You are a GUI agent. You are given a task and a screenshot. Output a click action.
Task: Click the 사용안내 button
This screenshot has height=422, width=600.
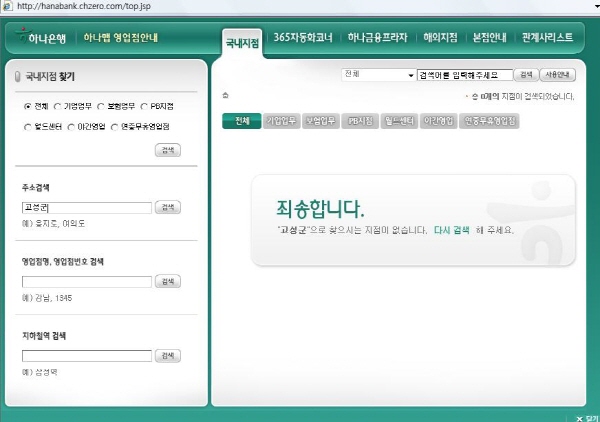tap(557, 75)
